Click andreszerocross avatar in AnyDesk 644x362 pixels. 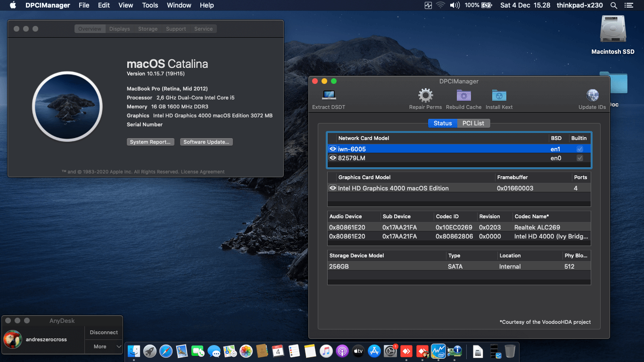pos(13,339)
